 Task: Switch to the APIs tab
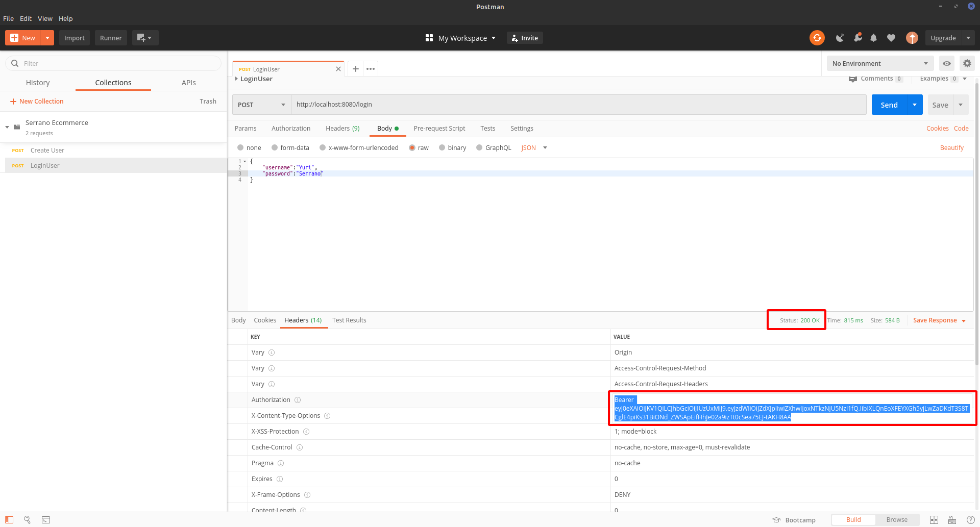pos(189,83)
